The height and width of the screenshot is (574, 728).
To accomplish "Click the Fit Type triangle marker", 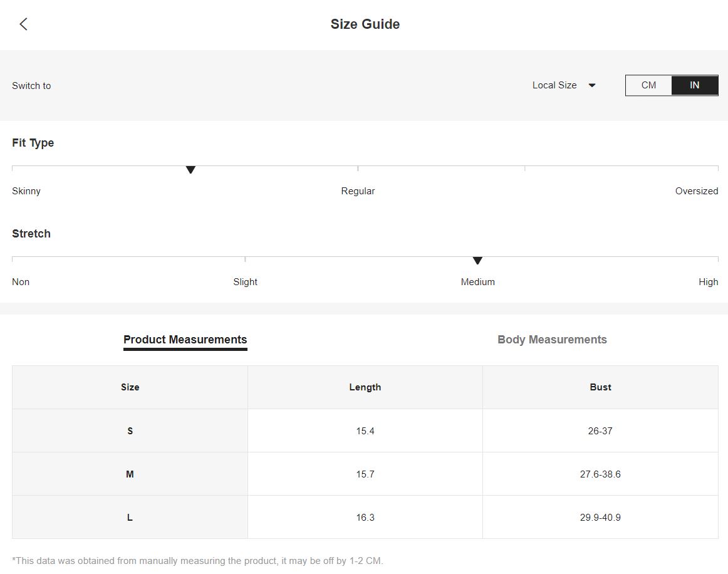I will click(190, 170).
